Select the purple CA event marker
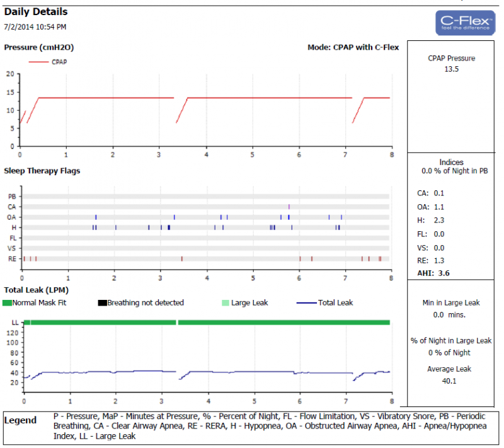Image resolution: width=504 pixels, height=448 pixels. pos(289,207)
